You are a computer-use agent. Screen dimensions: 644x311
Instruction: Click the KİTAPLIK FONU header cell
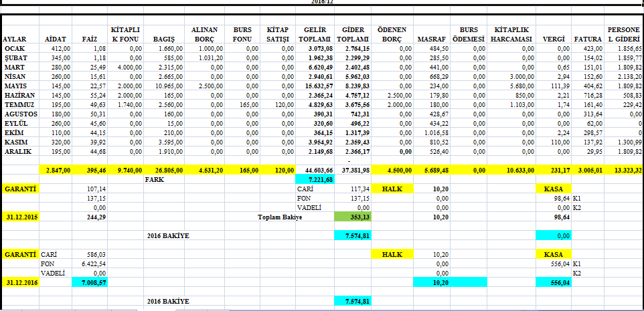(125, 35)
